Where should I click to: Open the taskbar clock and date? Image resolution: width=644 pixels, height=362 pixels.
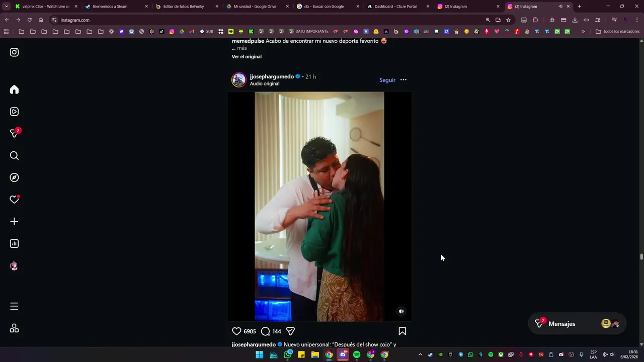[x=629, y=354]
